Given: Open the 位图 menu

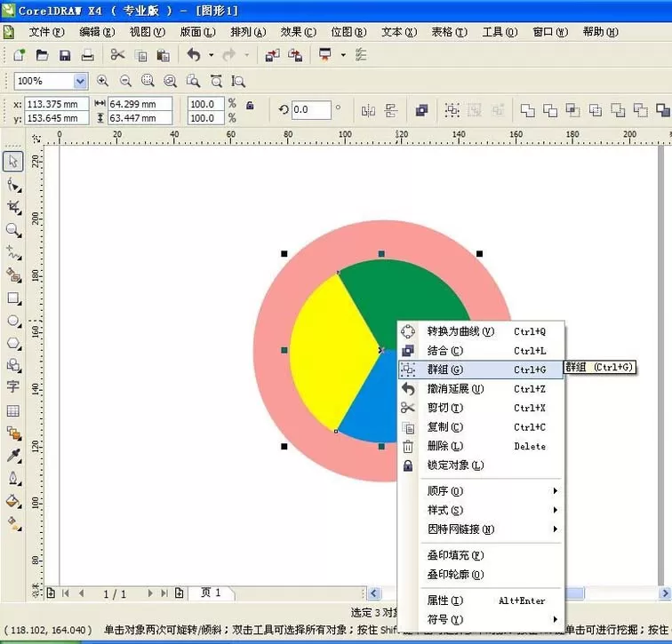Looking at the screenshot, I should (348, 32).
